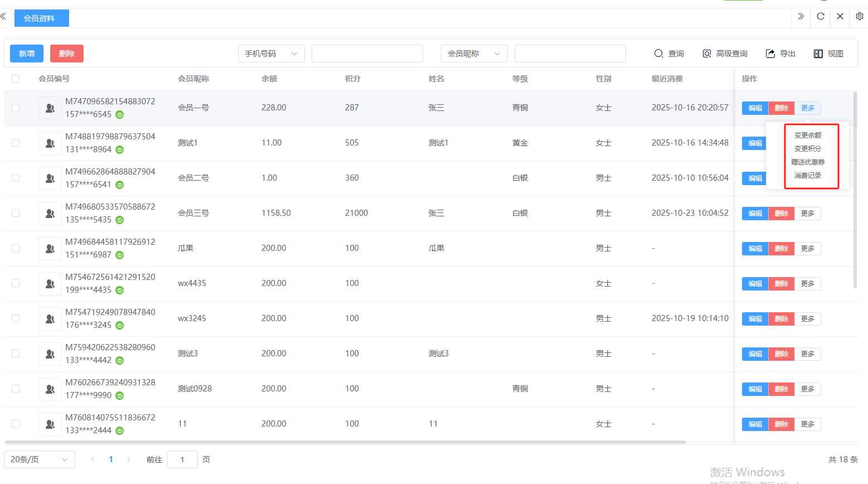Select the checkbox for member wx4435

click(x=16, y=283)
